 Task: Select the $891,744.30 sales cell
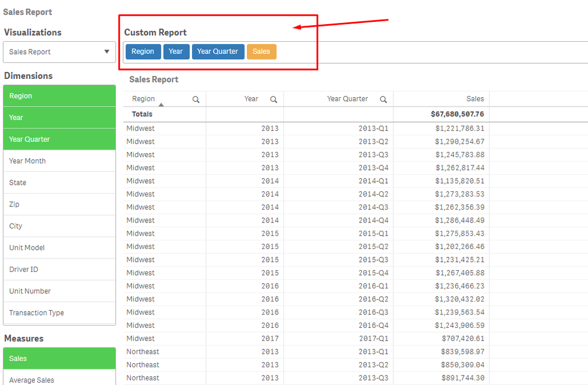click(463, 378)
